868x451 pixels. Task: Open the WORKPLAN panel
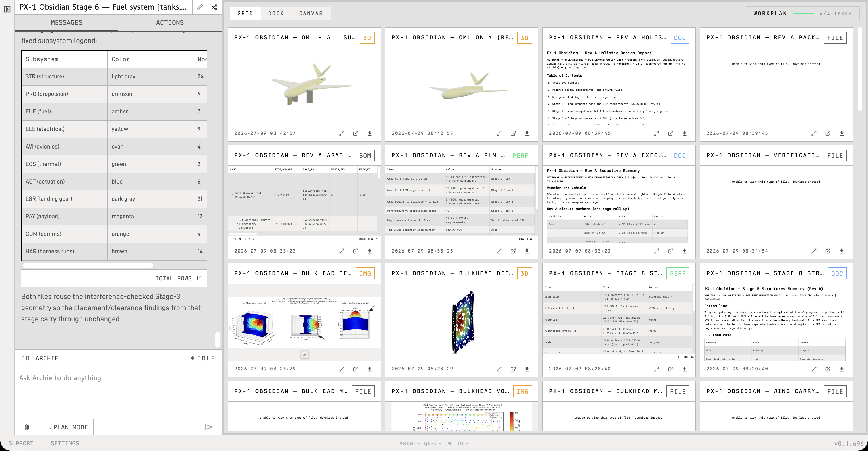[802, 14]
